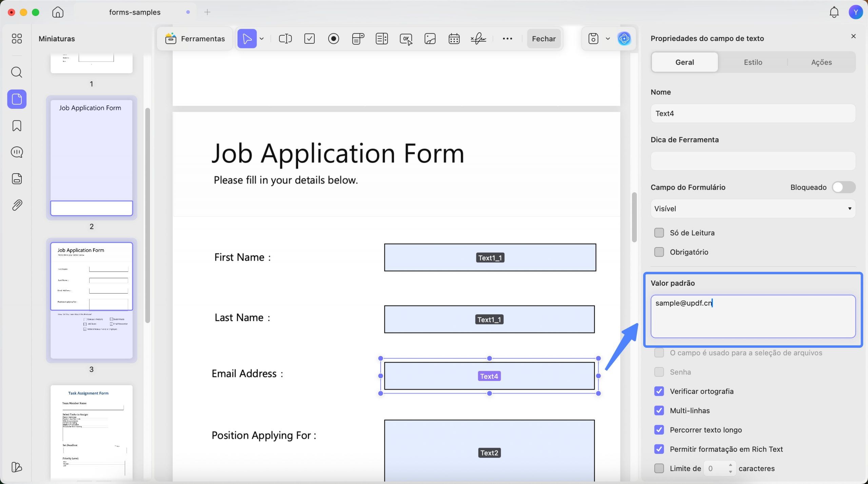Open the search magnifier in sidebar
Viewport: 868px width, 484px height.
click(x=17, y=72)
